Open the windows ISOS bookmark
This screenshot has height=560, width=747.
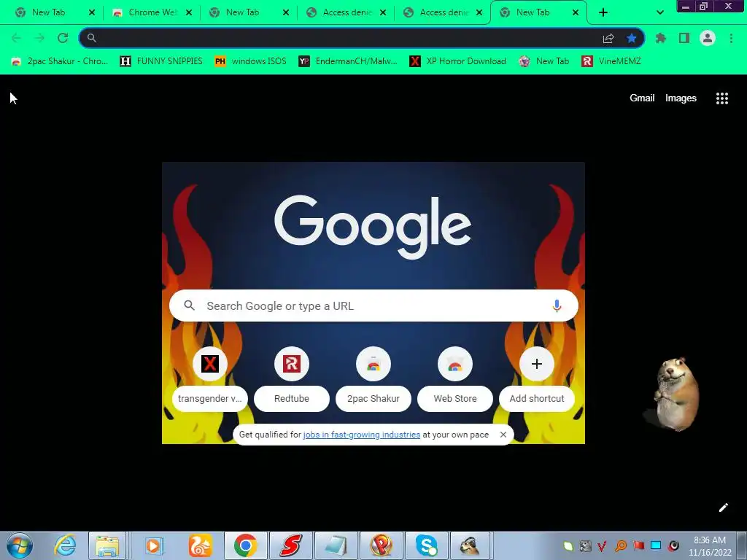click(x=251, y=61)
